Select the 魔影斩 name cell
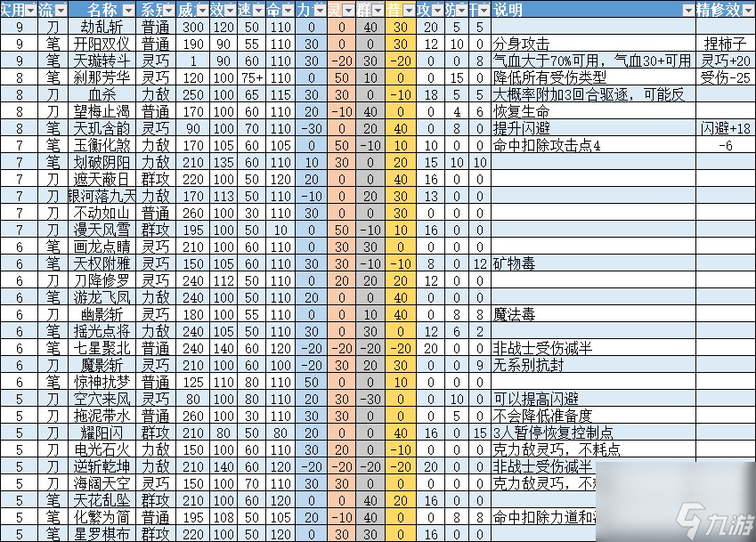Image resolution: width=756 pixels, height=542 pixels. (x=102, y=365)
